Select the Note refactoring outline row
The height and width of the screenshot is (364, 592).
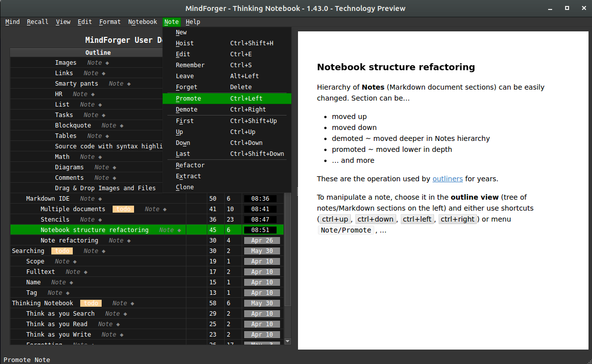tap(69, 241)
